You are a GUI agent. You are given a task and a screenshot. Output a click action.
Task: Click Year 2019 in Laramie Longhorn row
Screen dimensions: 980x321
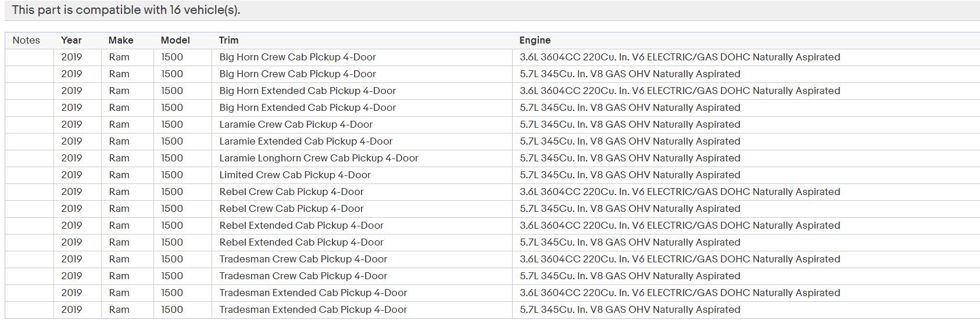[x=71, y=158]
